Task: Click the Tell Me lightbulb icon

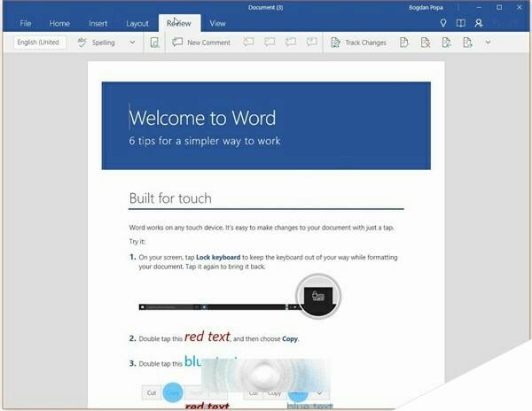Action: click(x=442, y=23)
